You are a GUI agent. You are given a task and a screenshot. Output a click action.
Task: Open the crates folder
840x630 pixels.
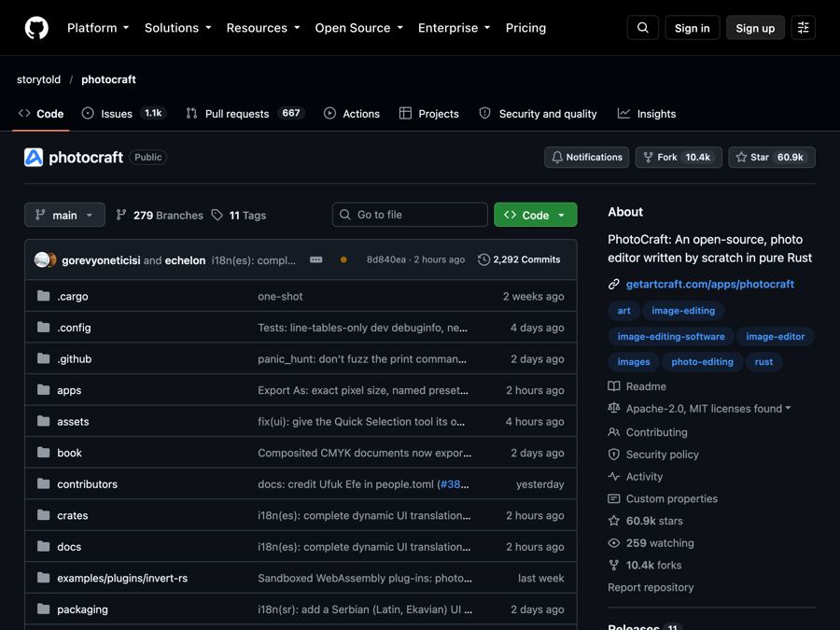pyautogui.click(x=72, y=516)
